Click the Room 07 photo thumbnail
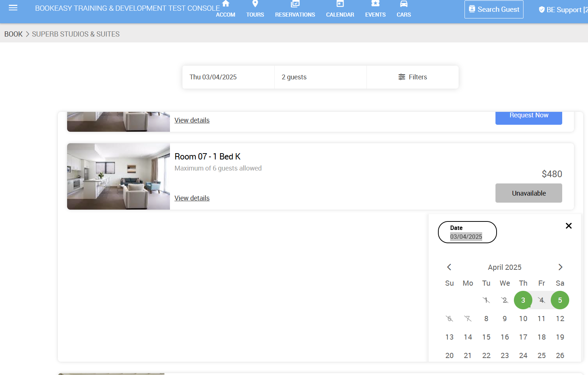588x375 pixels. pos(118,176)
